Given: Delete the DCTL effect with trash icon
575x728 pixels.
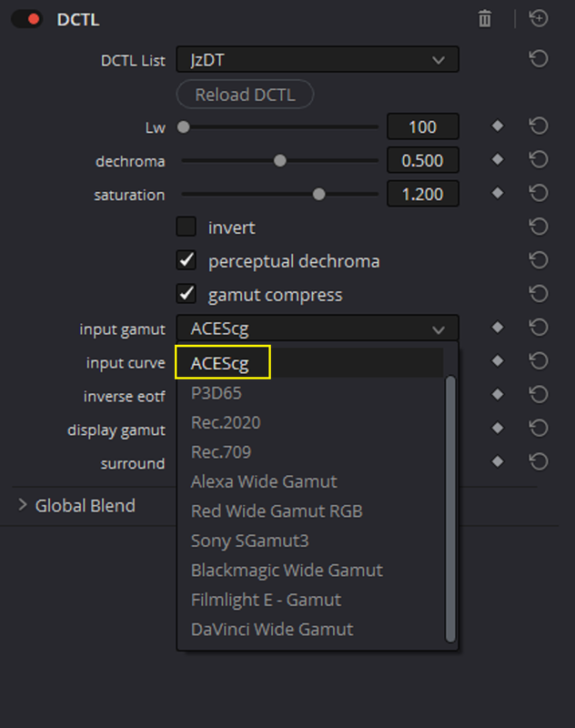Looking at the screenshot, I should coord(485,19).
